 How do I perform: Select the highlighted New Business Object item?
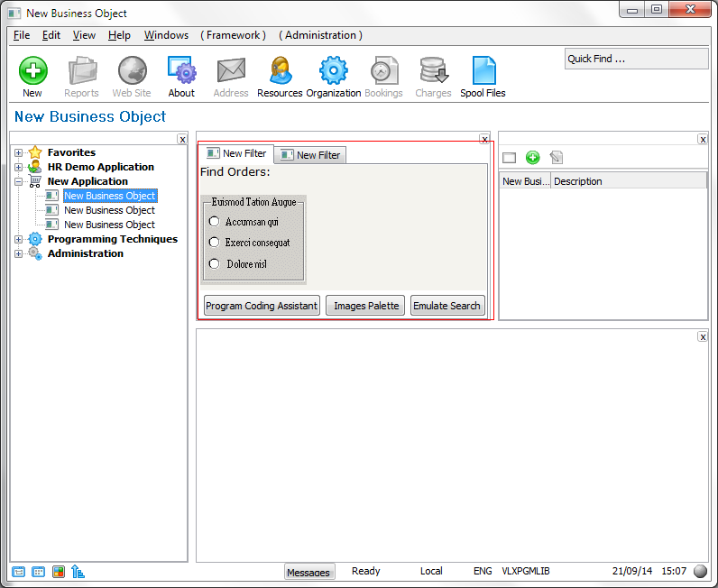(x=110, y=196)
